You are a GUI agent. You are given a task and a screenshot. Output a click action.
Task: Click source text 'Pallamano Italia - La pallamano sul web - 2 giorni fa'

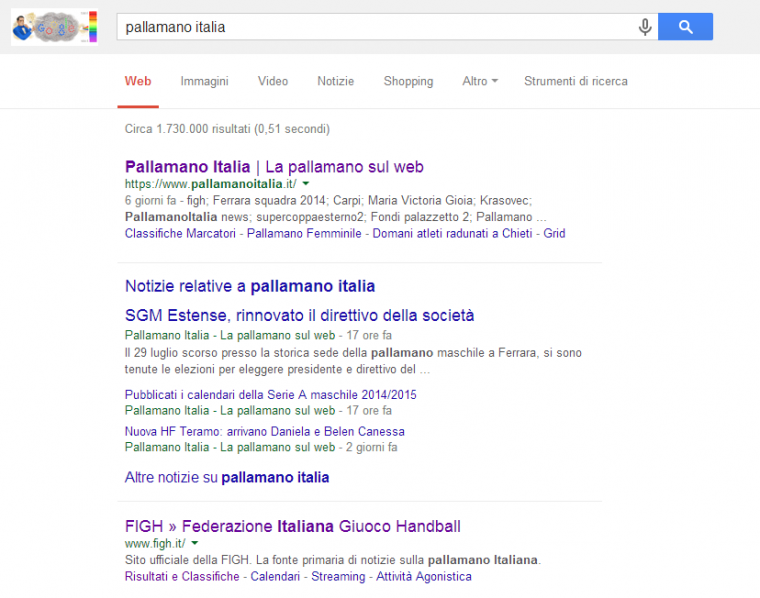[261, 447]
